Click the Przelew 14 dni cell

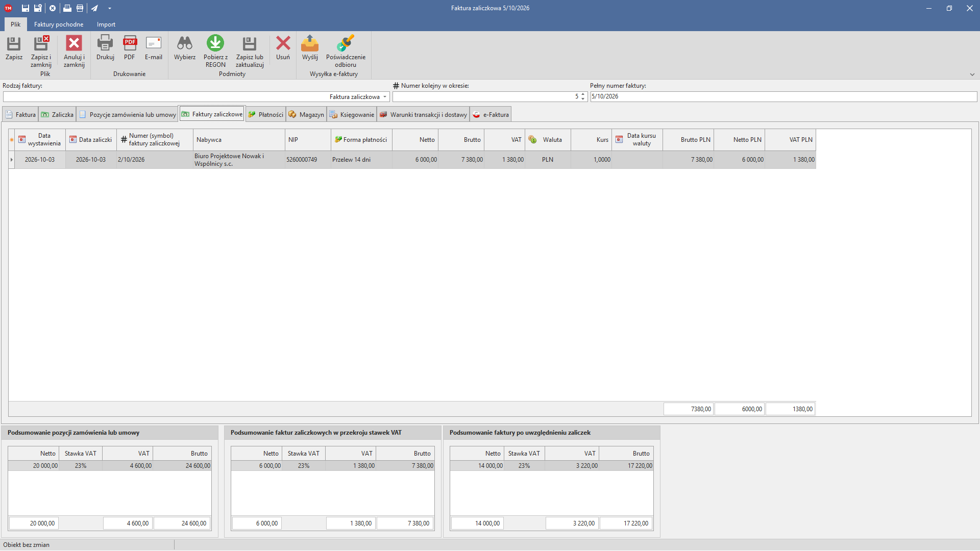pyautogui.click(x=361, y=160)
